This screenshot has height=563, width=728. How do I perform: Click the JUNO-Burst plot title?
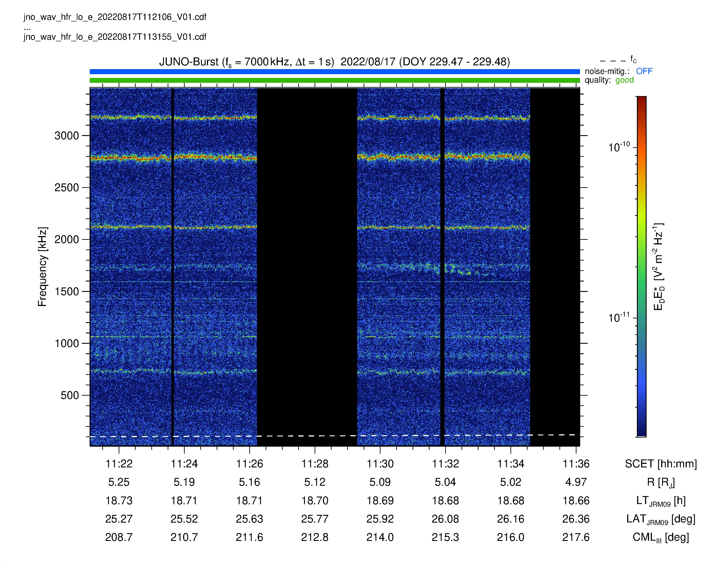click(x=334, y=62)
